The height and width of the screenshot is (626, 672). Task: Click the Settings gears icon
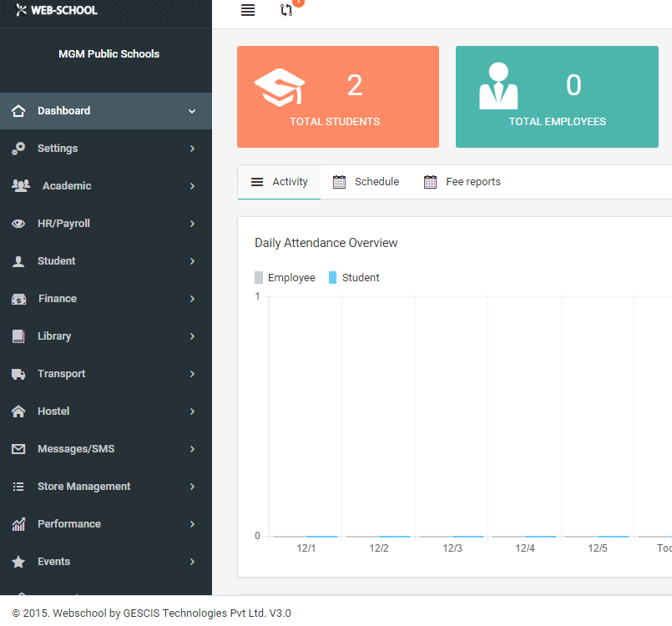coord(18,149)
